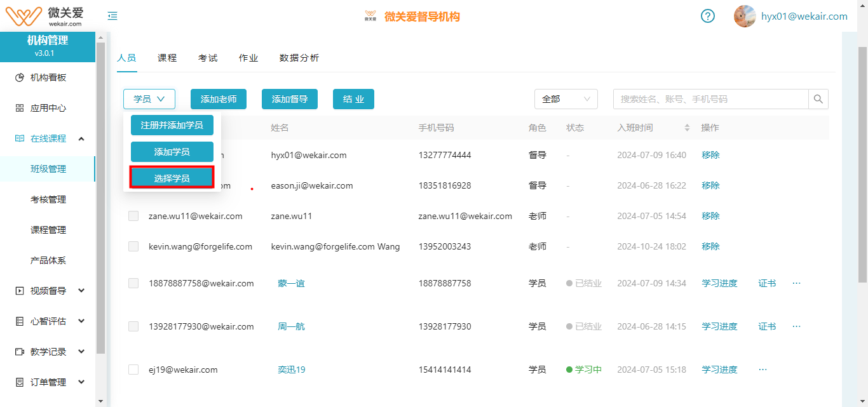View 学习进度 for 奕迅19

[719, 370]
